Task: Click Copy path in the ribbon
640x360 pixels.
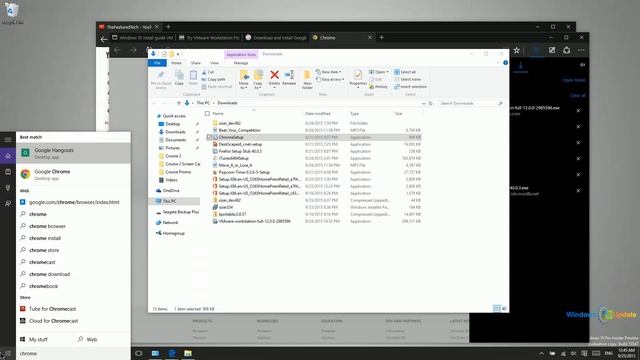Action: (213, 79)
